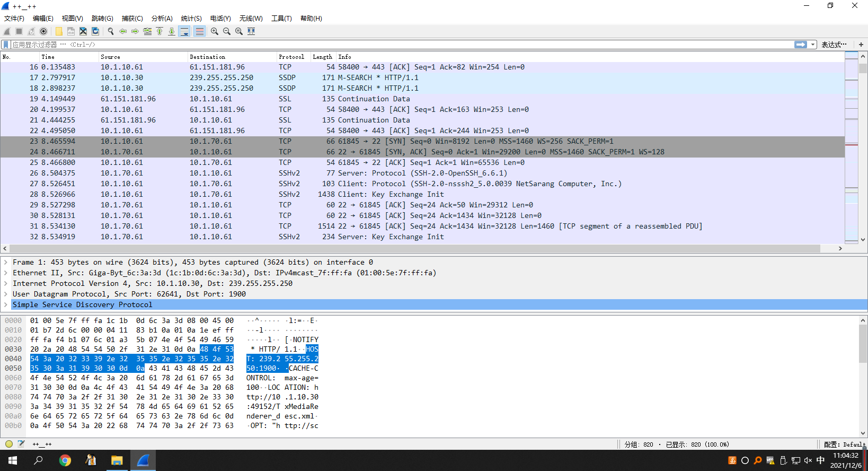Image resolution: width=868 pixels, height=471 pixels.
Task: Expand the Frame 1 details row
Action: tap(6, 262)
